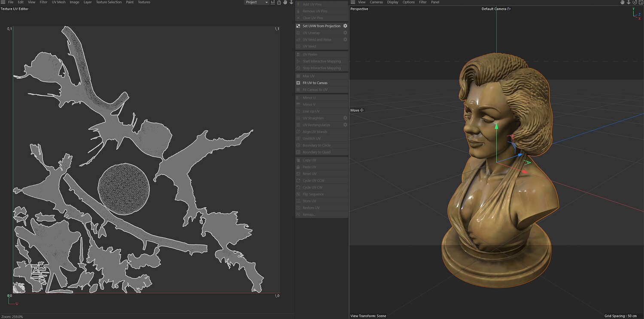Screen dimensions: 644x319
Task: Open the Project dropdown in UV editor
Action: [257, 2]
